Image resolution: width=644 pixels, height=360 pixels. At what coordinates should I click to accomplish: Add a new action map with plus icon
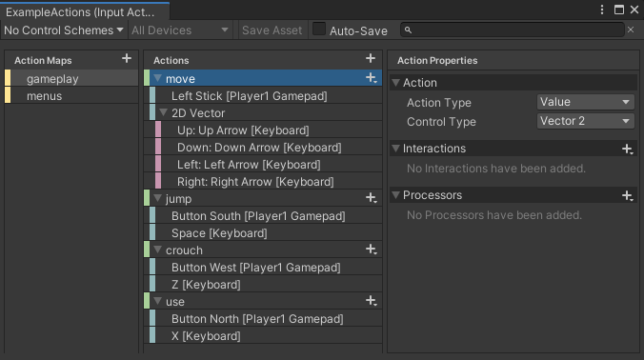(127, 59)
